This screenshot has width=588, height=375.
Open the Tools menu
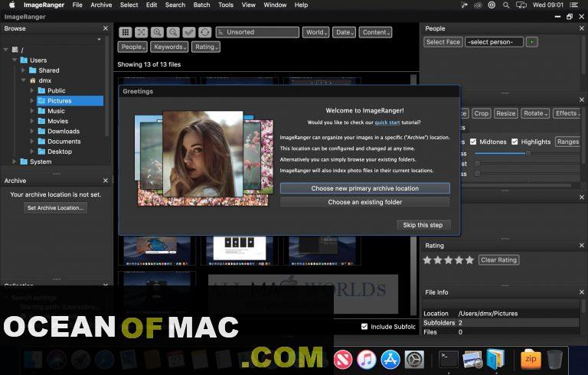[226, 5]
